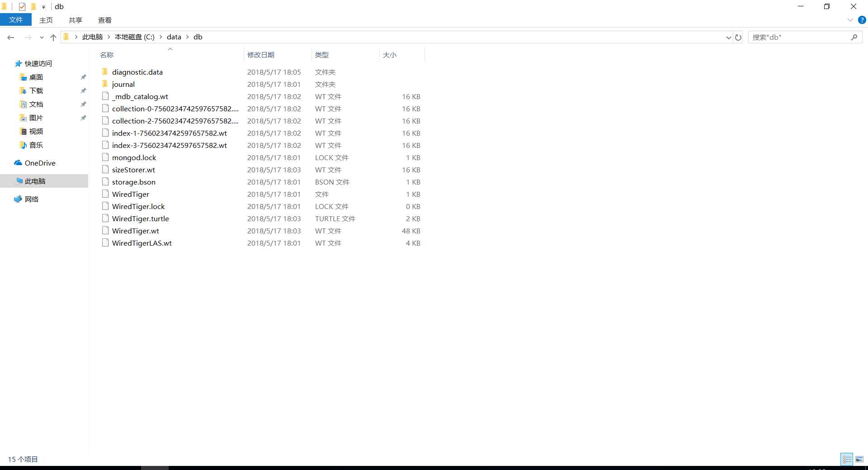The width and height of the screenshot is (868, 470).
Task: Select 网络 in the navigation pane
Action: (x=31, y=199)
